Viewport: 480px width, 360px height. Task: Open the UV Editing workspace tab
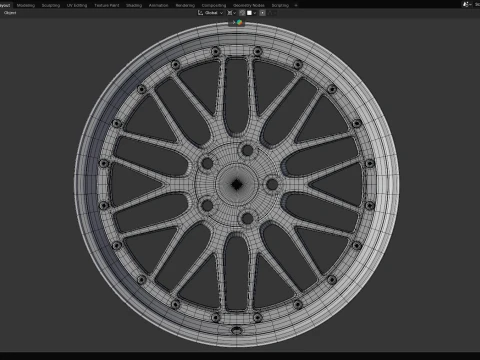coord(77,5)
